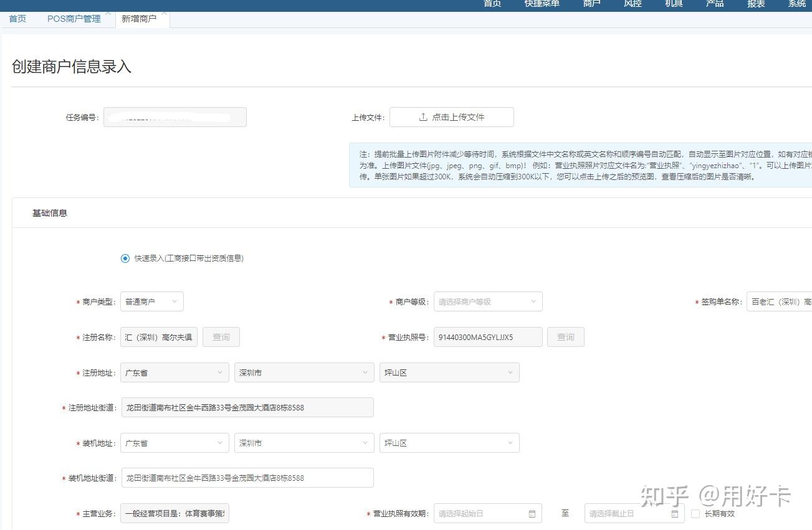Screen dimensions: 812x530
Task: Open the 快捷菜单 top navigation menu
Action: [542, 4]
